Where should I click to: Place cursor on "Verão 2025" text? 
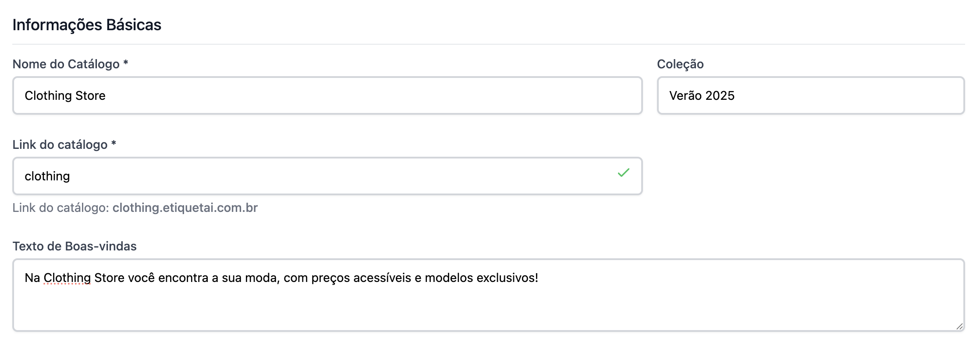702,95
